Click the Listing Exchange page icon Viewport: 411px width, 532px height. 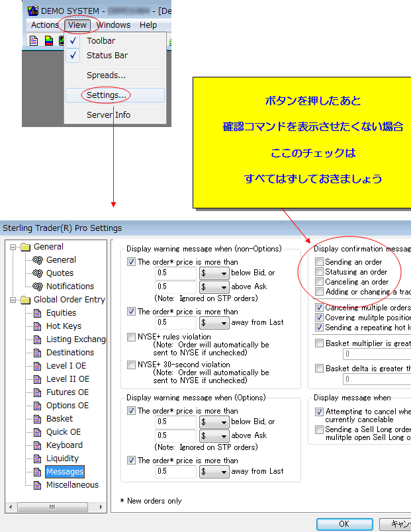tap(38, 339)
